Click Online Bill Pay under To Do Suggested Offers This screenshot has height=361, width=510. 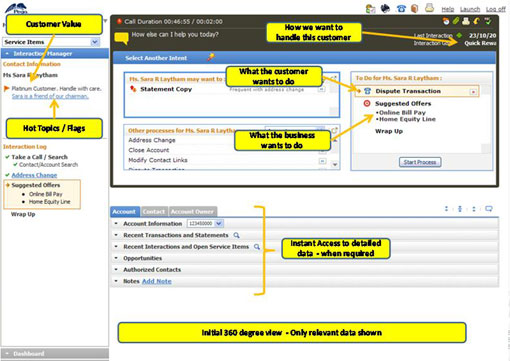tap(402, 113)
